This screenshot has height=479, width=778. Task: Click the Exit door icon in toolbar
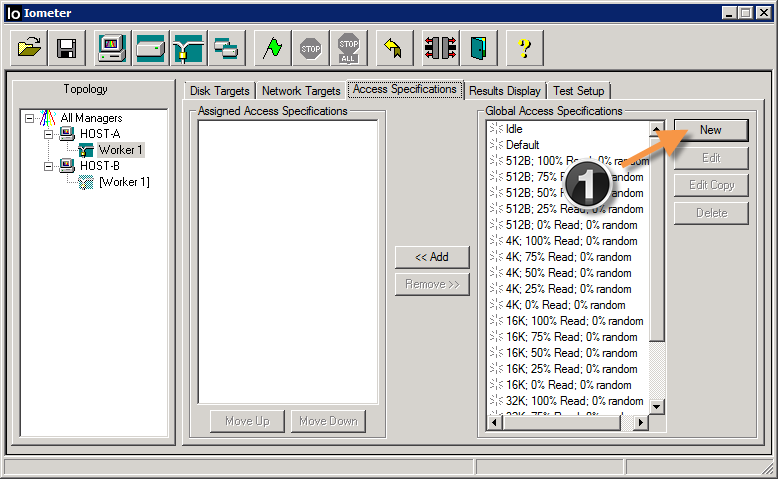click(480, 47)
